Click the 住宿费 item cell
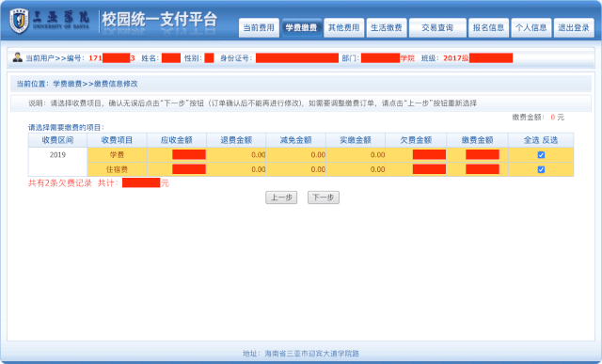 pos(117,169)
